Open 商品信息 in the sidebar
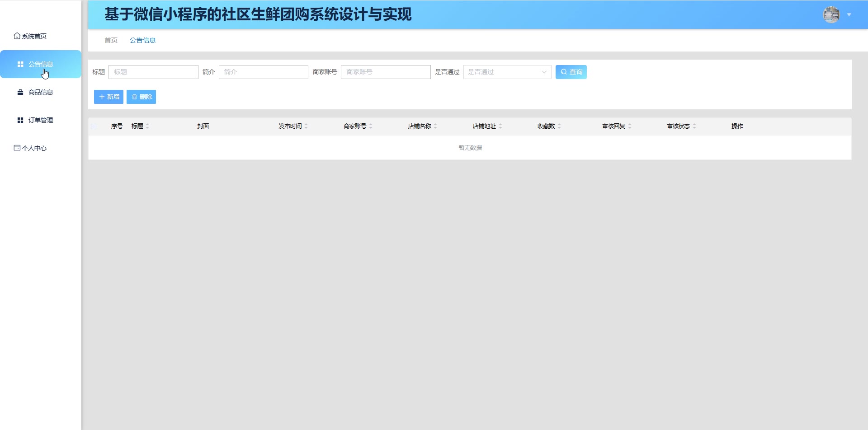The height and width of the screenshot is (430, 868). [x=41, y=92]
